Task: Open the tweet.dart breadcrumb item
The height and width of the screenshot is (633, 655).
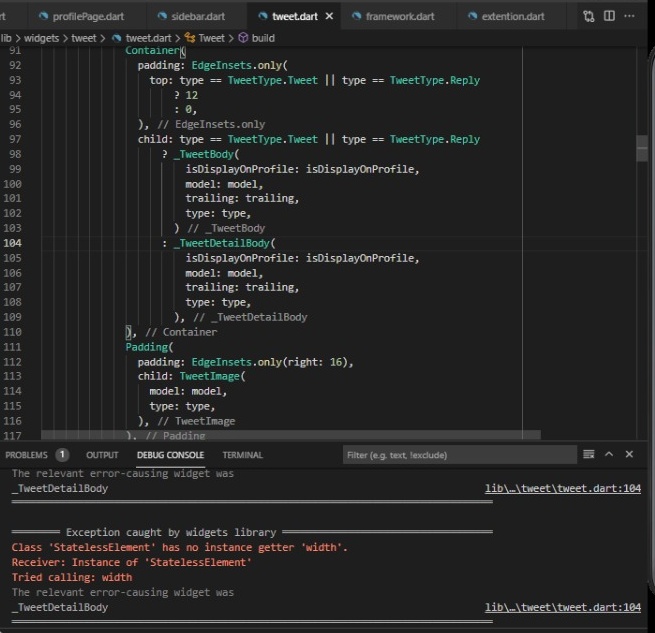Action: 148,38
